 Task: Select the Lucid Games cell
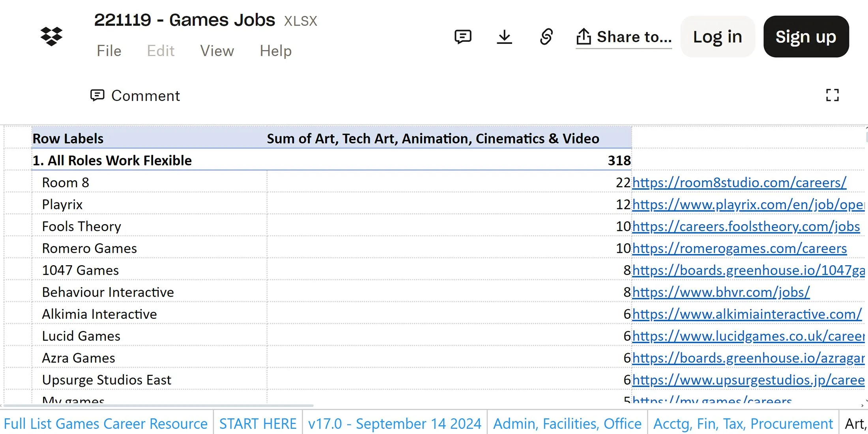click(149, 336)
